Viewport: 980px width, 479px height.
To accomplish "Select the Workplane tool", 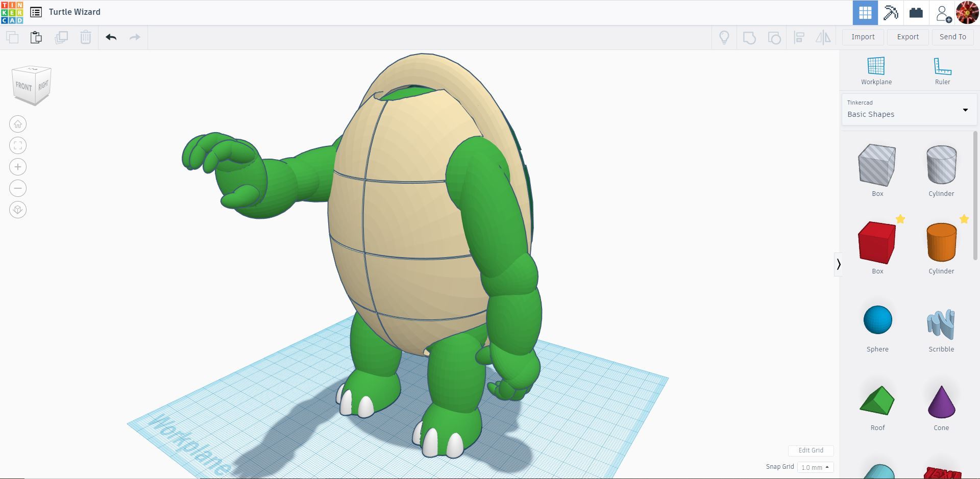I will coord(876,71).
